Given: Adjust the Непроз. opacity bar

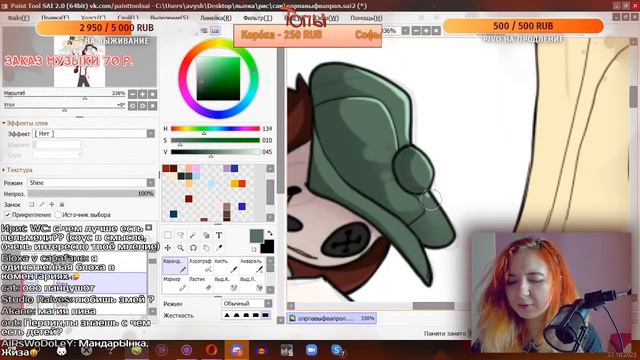Looking at the screenshot, I should coord(91,193).
